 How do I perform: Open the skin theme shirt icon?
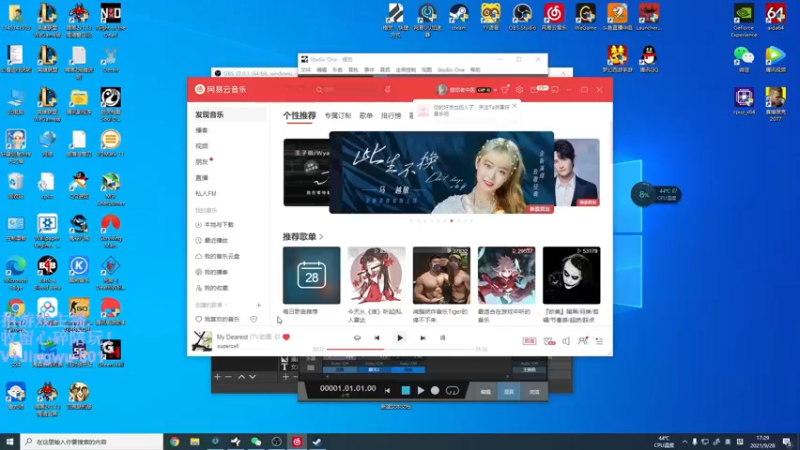(505, 90)
